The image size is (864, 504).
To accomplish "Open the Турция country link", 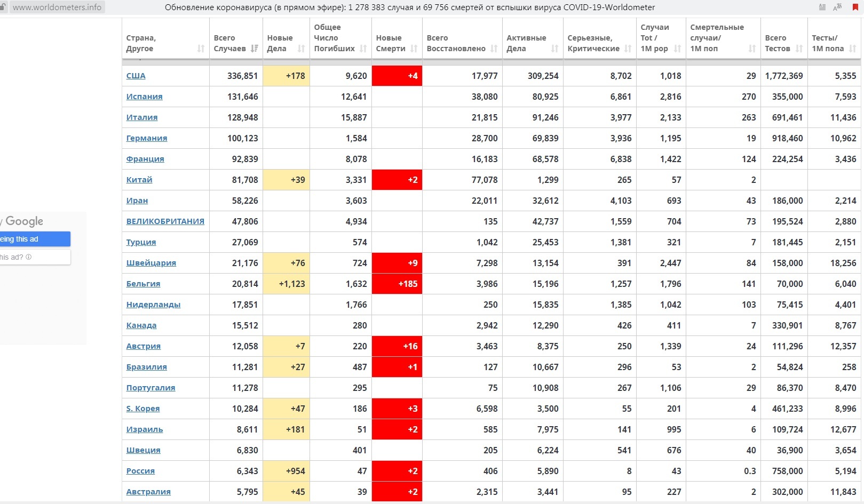I will tap(141, 242).
